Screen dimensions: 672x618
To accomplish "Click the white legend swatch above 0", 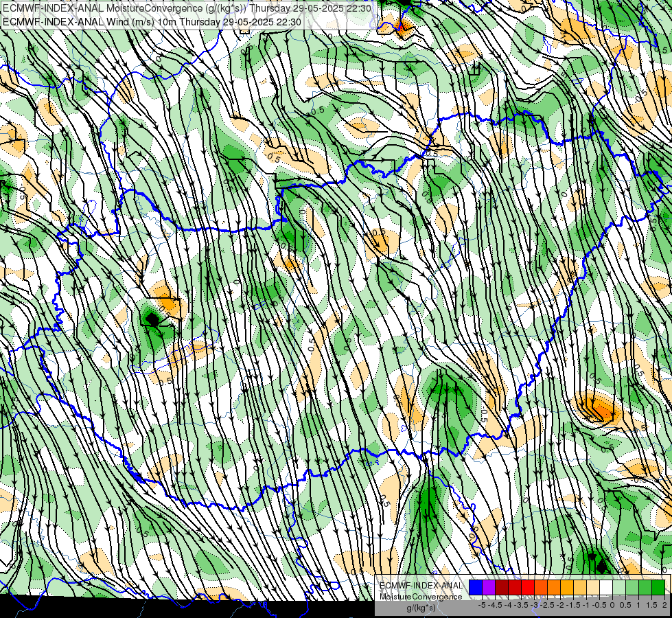I will point(606,587).
